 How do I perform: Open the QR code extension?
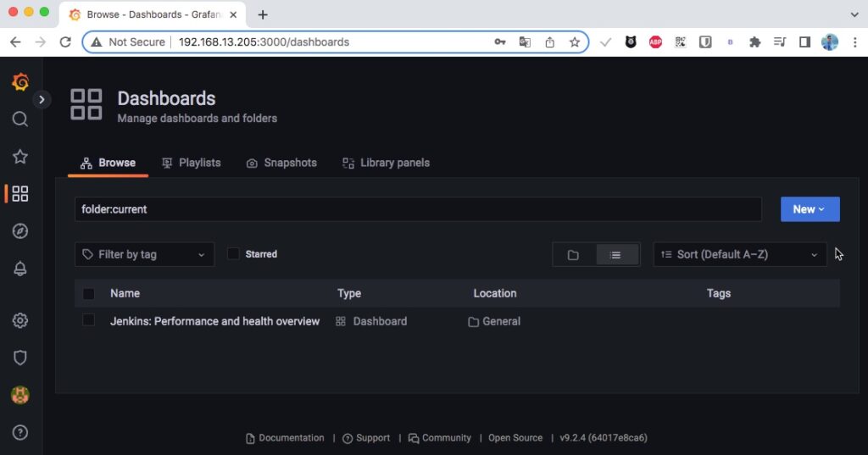[681, 42]
